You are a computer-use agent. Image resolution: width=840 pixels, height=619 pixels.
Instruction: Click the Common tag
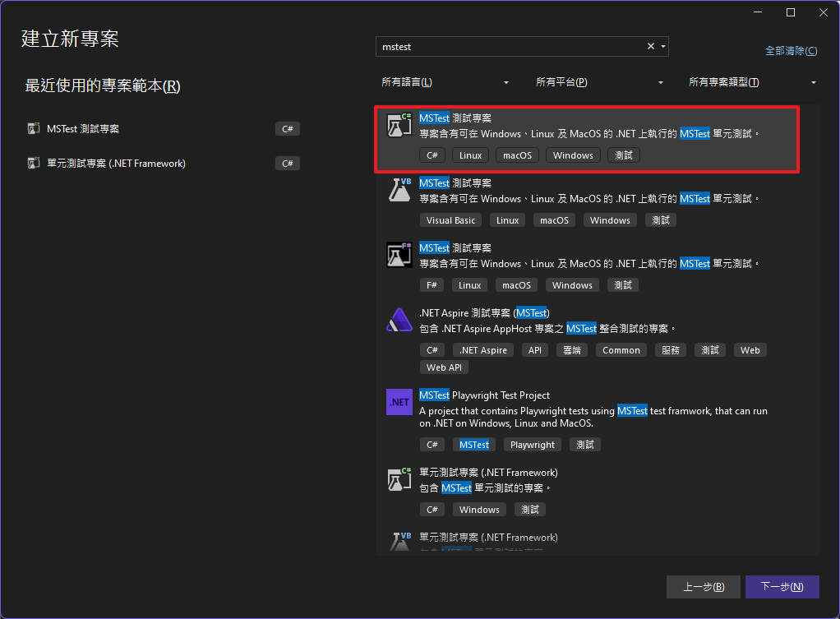pyautogui.click(x=621, y=350)
